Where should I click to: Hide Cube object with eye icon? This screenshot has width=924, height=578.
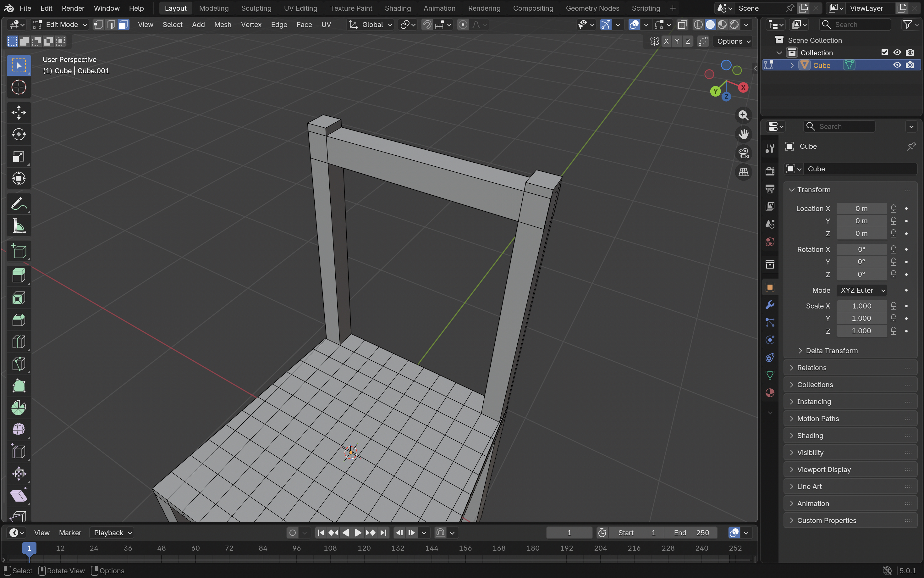[897, 65]
